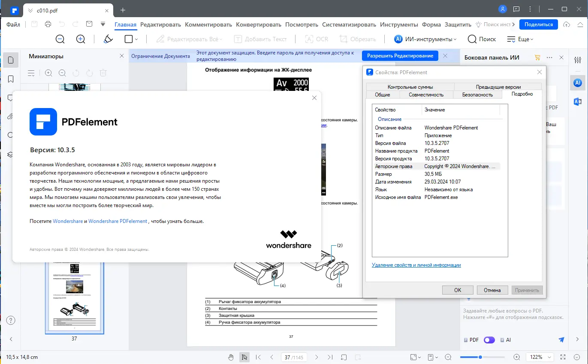Open the Безопасность tab in properties dialog

(477, 95)
